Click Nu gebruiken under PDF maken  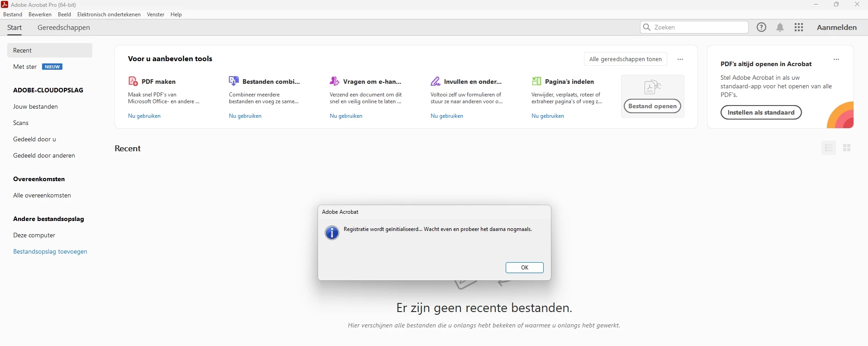144,116
